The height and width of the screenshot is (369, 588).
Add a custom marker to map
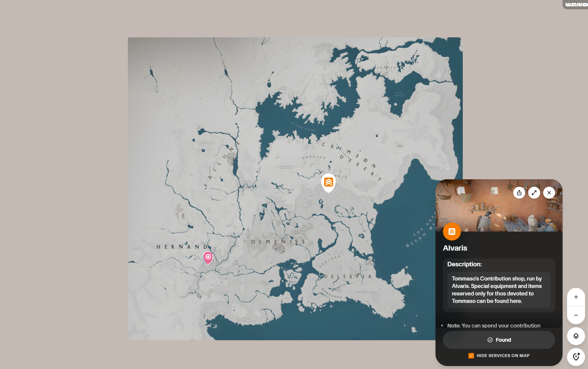(576, 357)
